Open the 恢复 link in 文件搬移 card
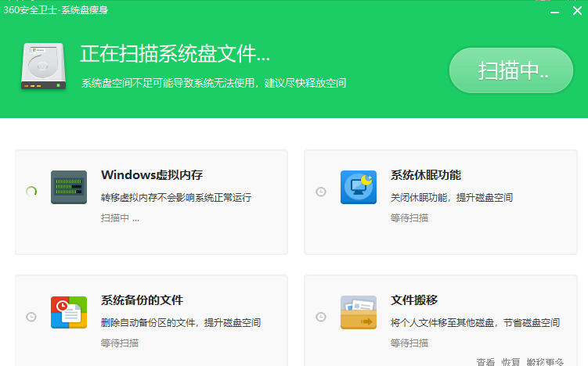The width and height of the screenshot is (588, 366). [510, 362]
